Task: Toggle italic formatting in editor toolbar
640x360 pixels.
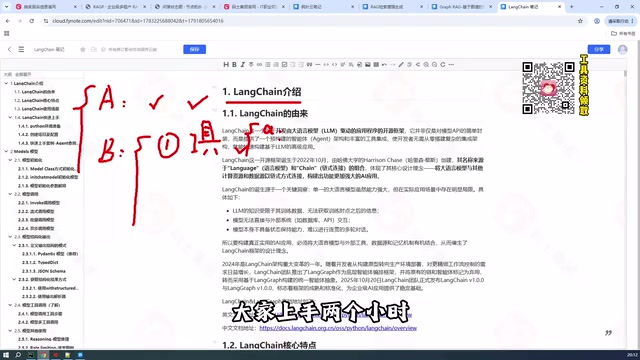Action: (x=242, y=64)
